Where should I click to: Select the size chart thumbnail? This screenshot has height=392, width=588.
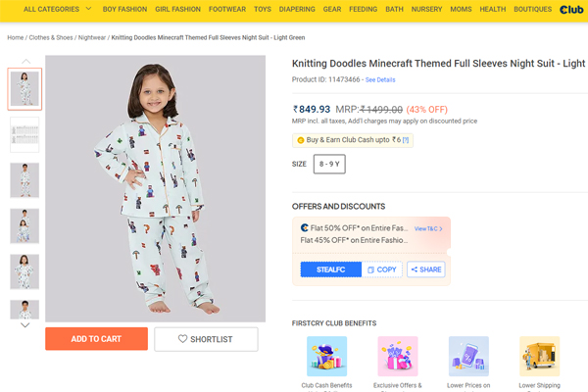pos(24,134)
